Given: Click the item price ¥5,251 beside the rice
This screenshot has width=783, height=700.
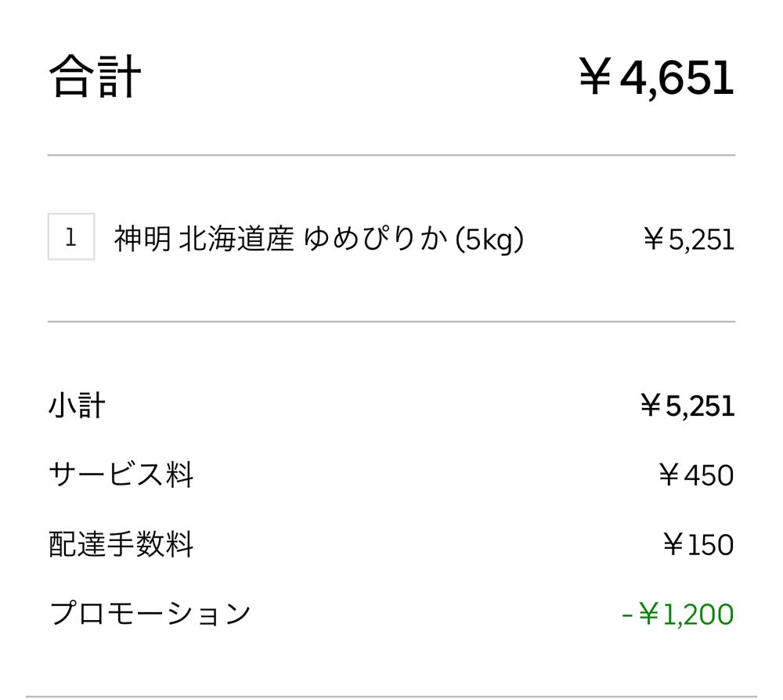Looking at the screenshot, I should [x=688, y=239].
